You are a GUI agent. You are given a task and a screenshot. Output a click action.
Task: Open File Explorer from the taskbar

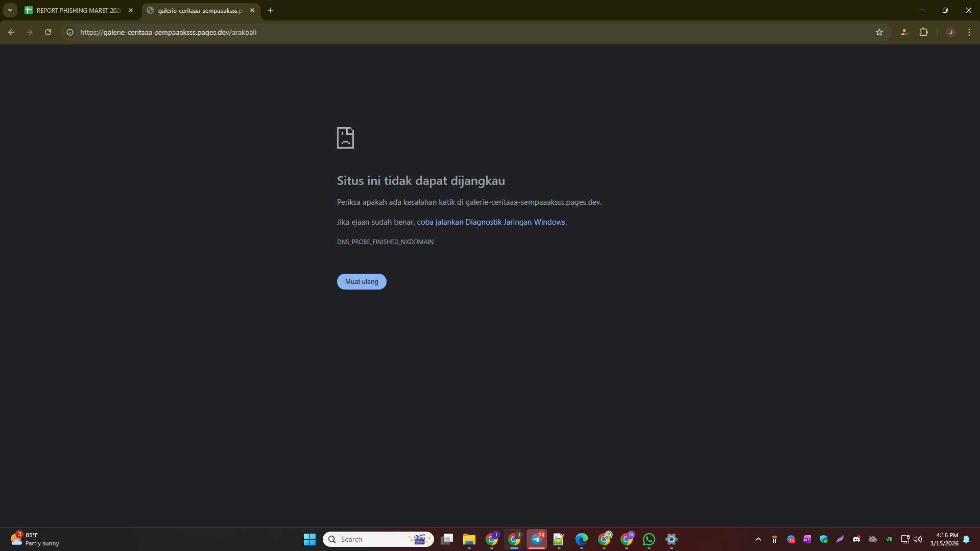[x=469, y=539]
